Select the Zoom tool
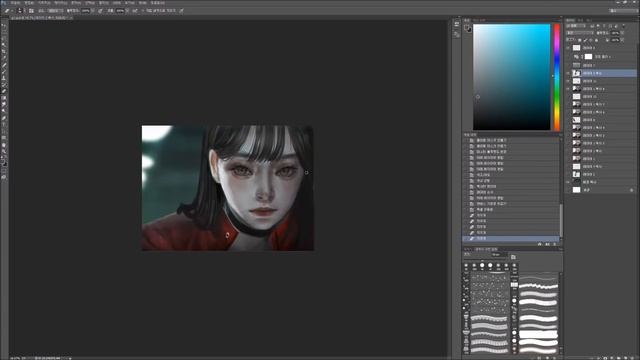 point(4,151)
